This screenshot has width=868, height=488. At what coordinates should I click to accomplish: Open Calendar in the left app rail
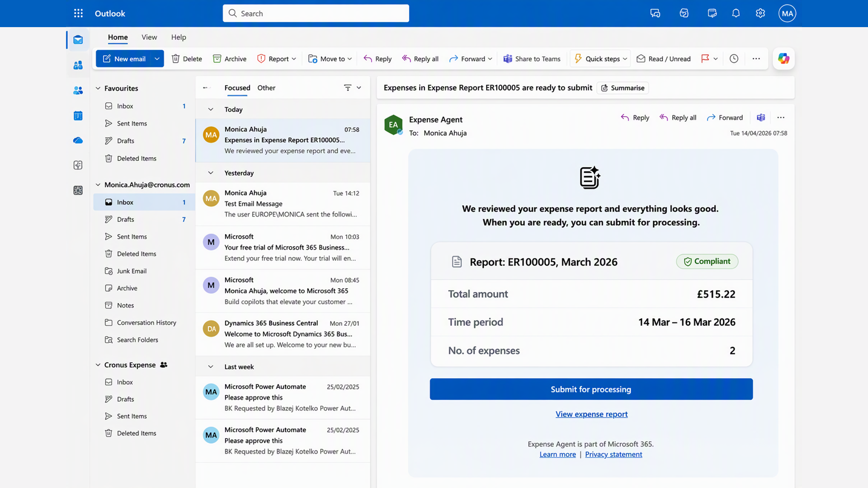pos(78,116)
